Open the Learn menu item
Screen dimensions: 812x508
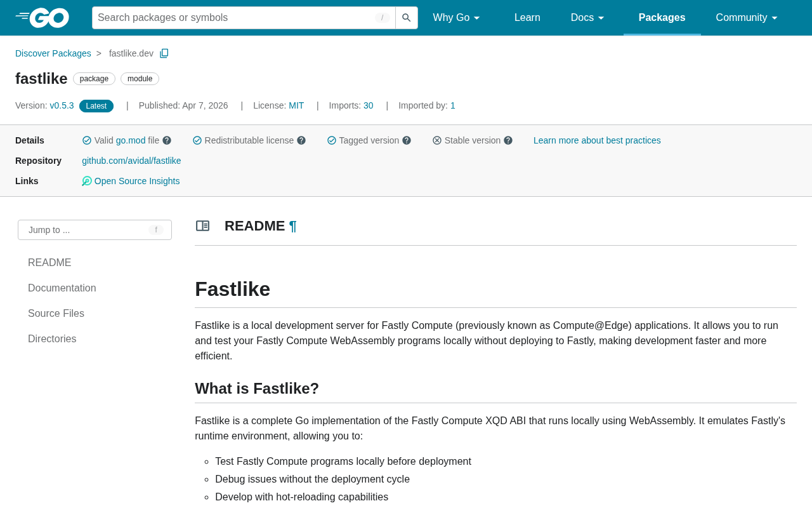527,18
